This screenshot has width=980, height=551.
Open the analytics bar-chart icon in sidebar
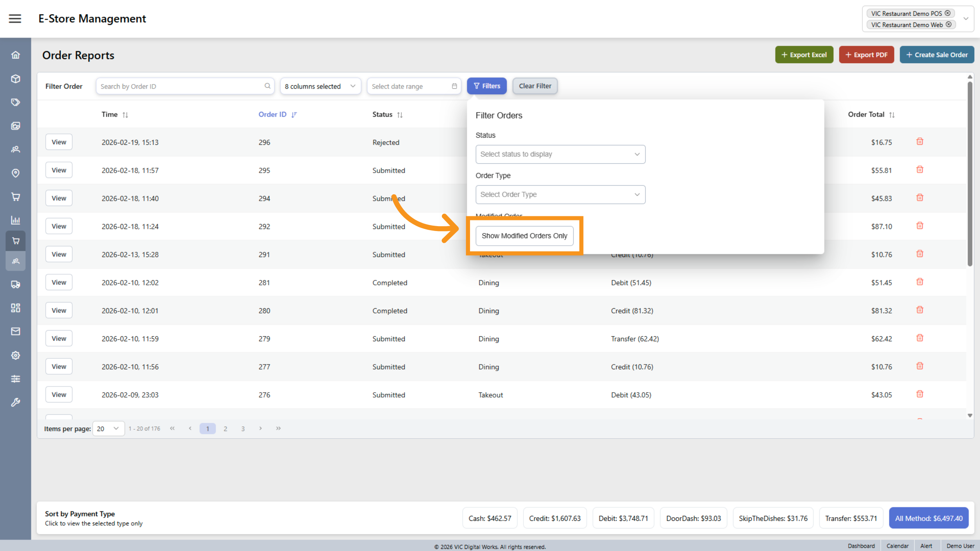16,220
